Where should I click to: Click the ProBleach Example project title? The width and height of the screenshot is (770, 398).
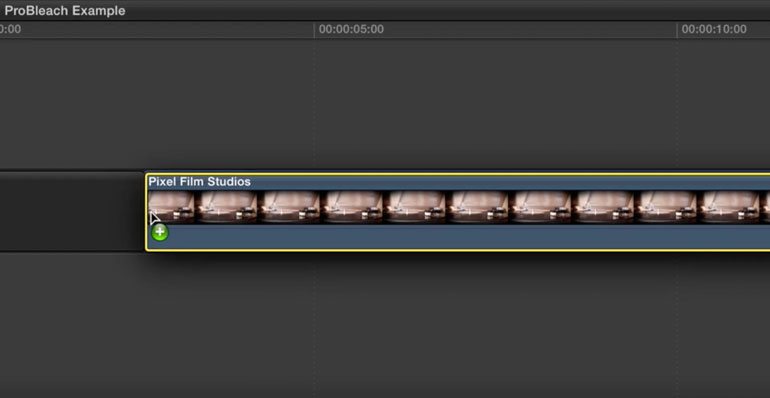tap(65, 10)
